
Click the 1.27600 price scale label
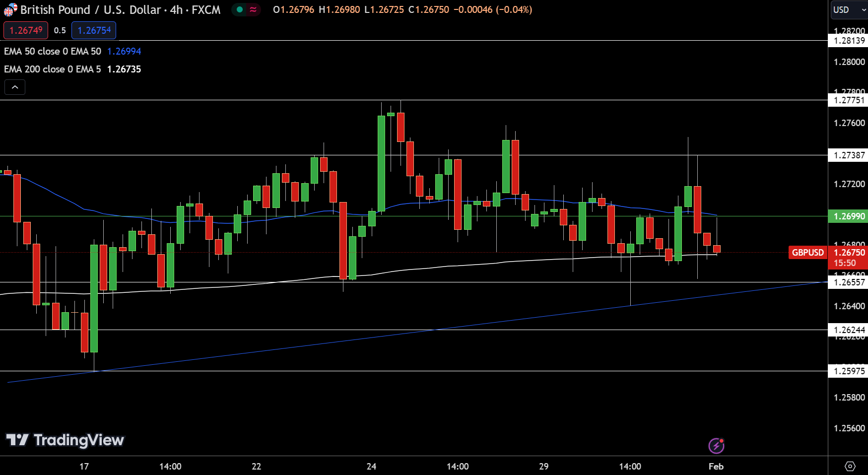(x=849, y=123)
